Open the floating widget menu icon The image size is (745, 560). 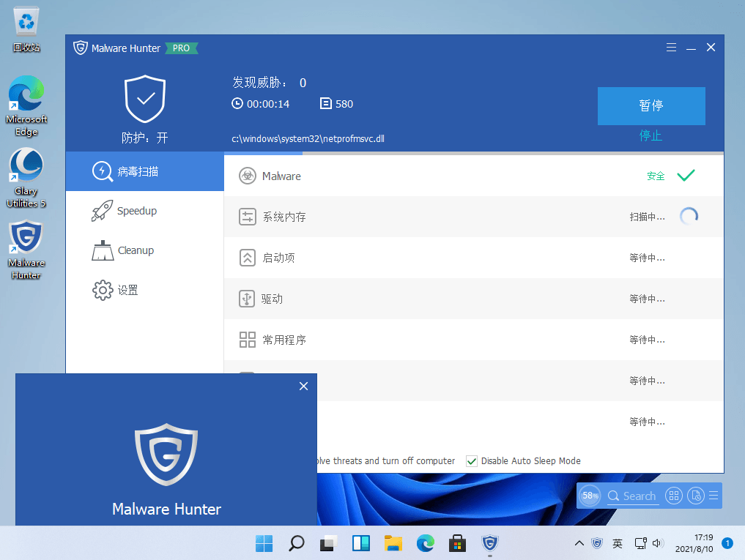point(714,496)
